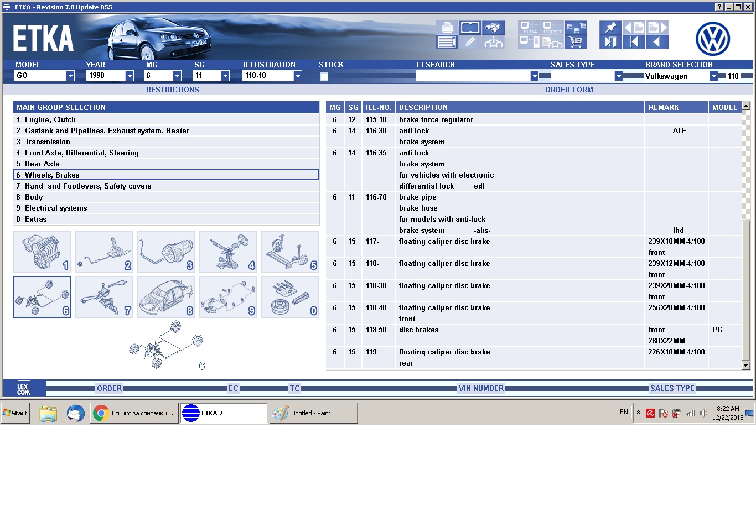
Task: Click the ORDER button in bottom bar
Action: click(109, 388)
